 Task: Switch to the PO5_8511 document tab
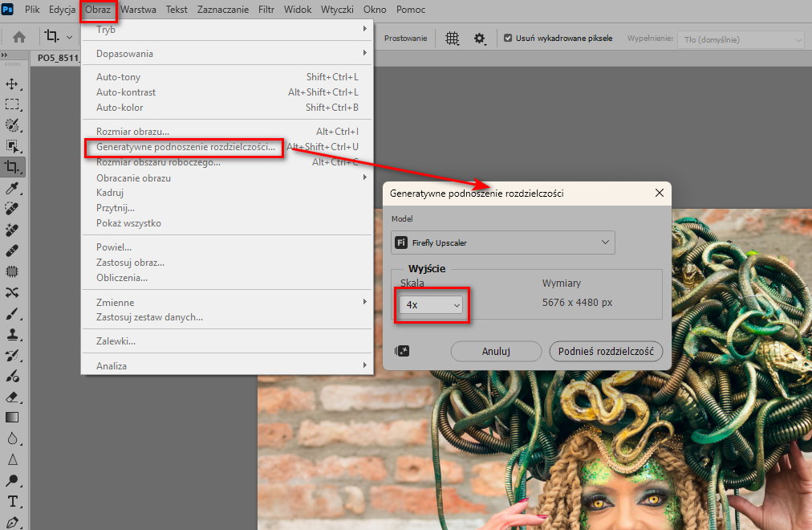click(58, 58)
